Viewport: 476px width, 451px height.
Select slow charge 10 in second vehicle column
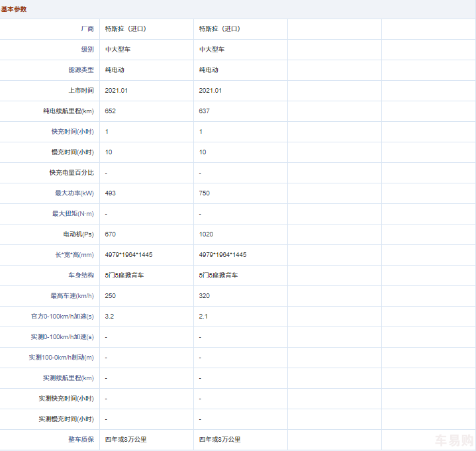tap(203, 152)
